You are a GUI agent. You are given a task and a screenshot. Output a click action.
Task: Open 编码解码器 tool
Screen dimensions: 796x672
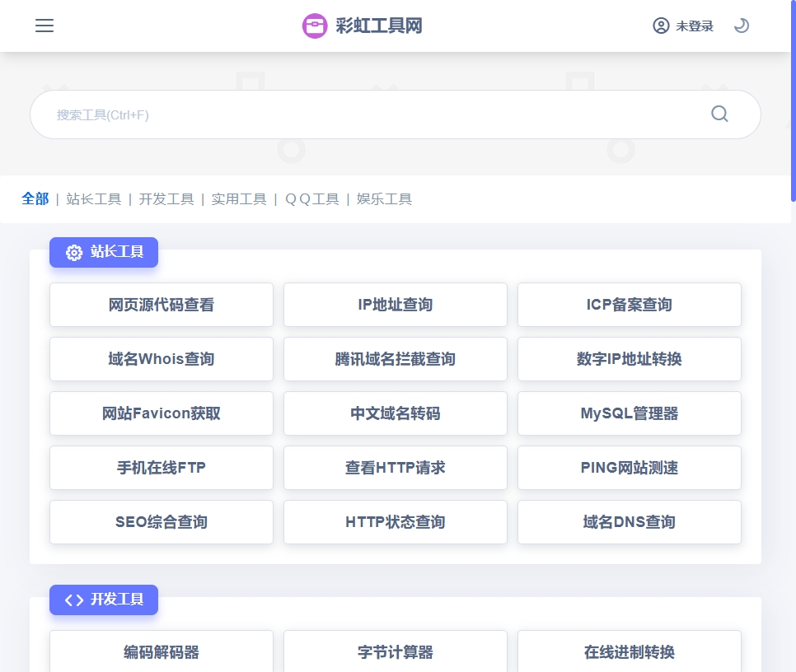point(162,651)
